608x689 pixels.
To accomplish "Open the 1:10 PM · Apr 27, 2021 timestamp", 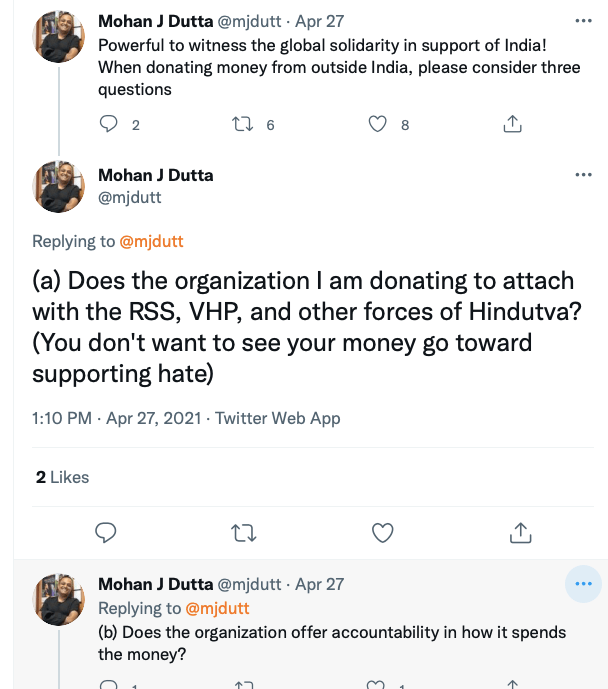I will coord(119,418).
